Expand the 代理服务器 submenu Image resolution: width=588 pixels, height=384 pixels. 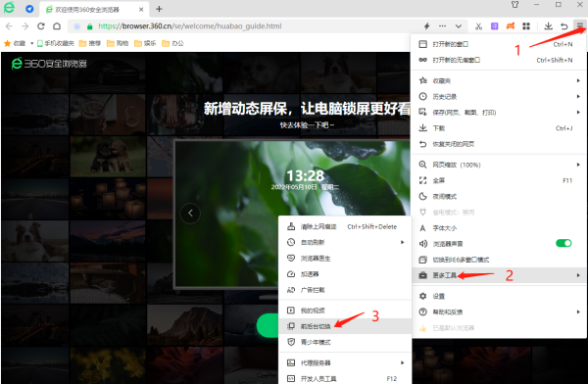(x=345, y=362)
